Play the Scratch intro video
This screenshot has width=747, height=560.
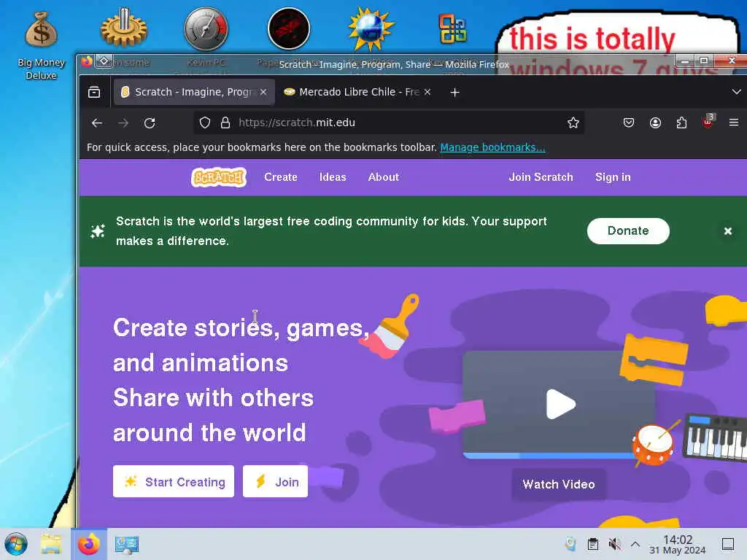(x=560, y=404)
